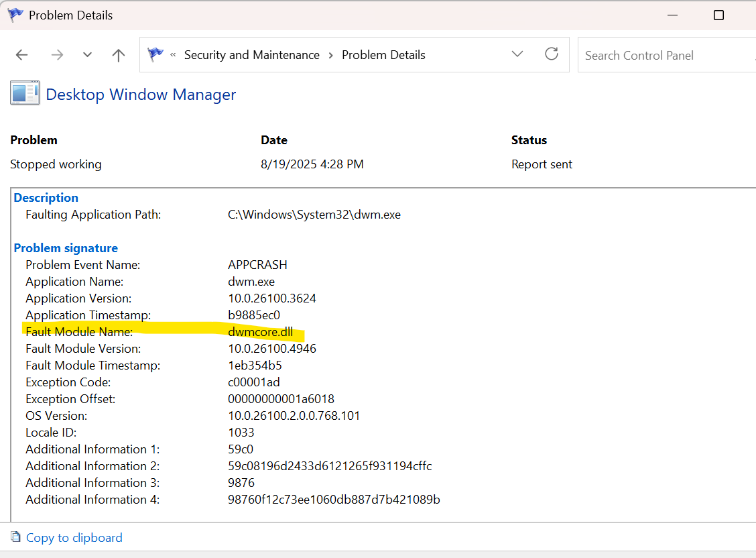
Task: Click the Report sent status text
Action: click(542, 164)
